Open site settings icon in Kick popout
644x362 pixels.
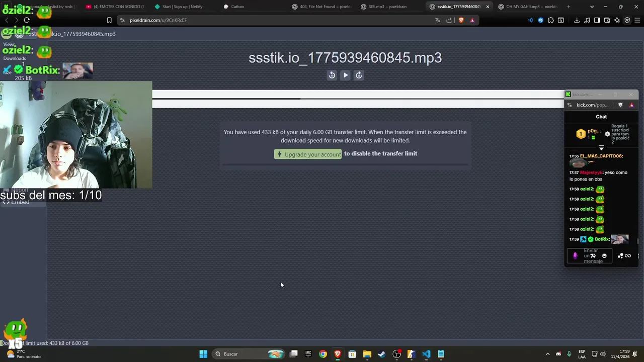570,105
